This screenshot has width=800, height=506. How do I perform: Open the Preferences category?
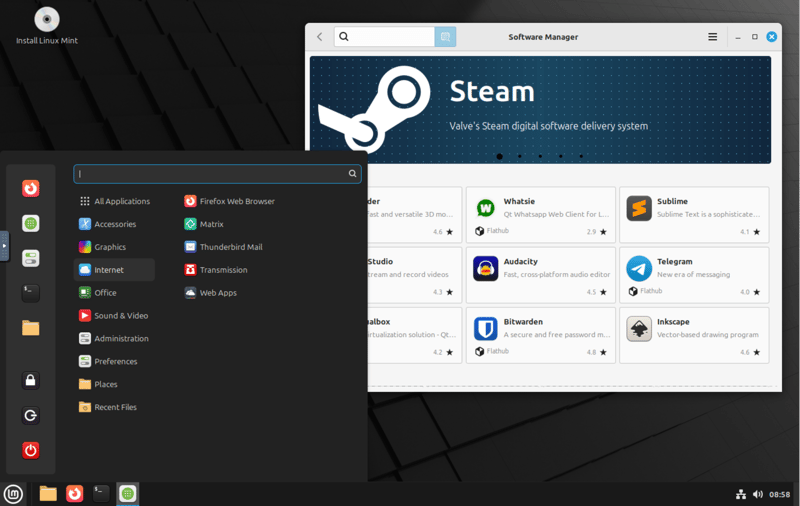[115, 362]
